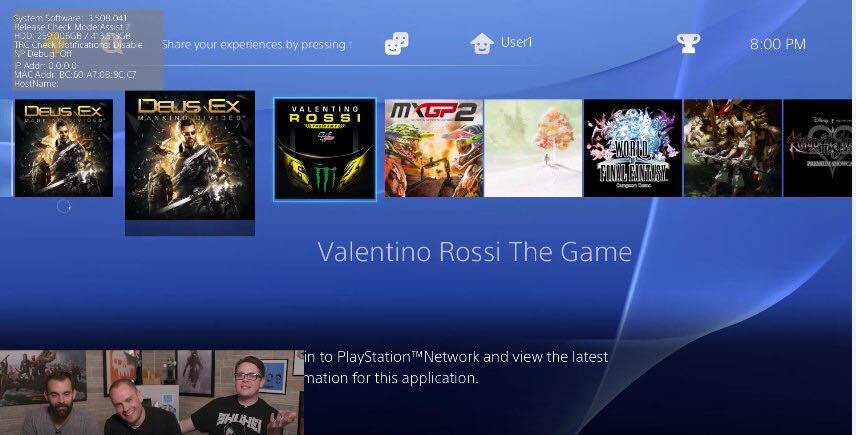Select the highlighted Valentino Rossi game tile
This screenshot has height=435, width=856.
pyautogui.click(x=325, y=149)
